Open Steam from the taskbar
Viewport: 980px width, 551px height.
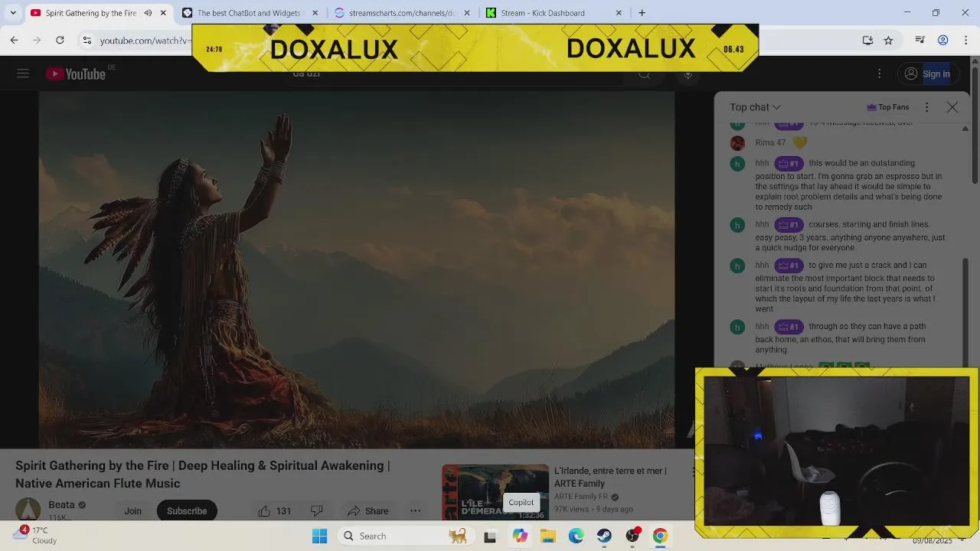[x=604, y=536]
